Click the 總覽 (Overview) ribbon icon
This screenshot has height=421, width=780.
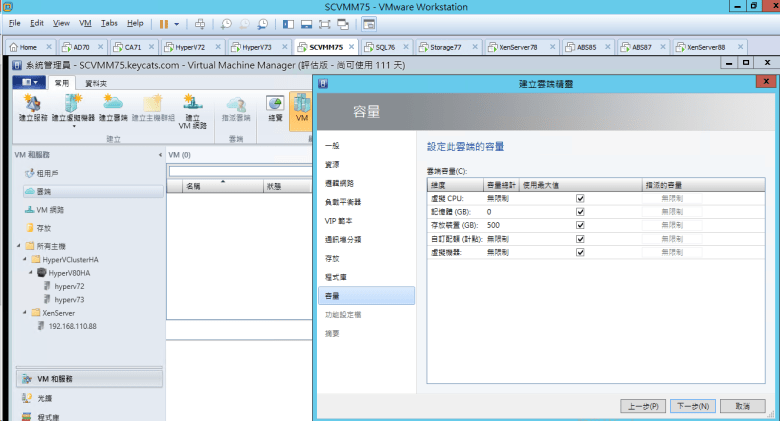(x=275, y=108)
